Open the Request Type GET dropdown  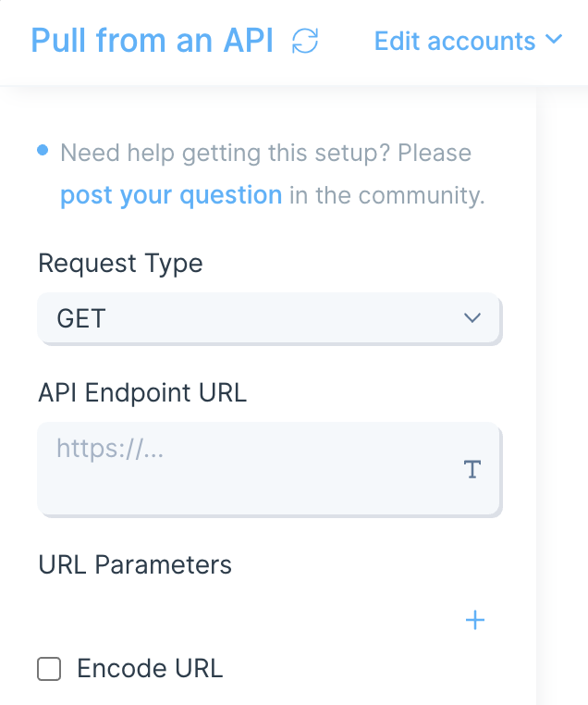coord(269,318)
